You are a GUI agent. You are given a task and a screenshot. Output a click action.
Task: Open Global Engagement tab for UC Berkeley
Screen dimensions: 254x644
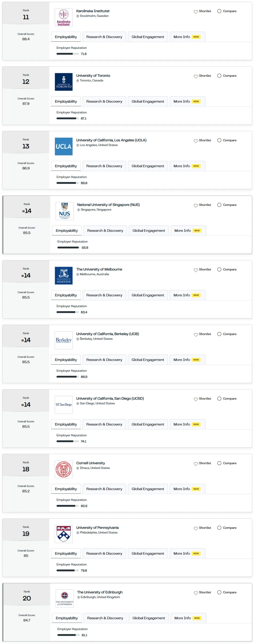pyautogui.click(x=148, y=360)
